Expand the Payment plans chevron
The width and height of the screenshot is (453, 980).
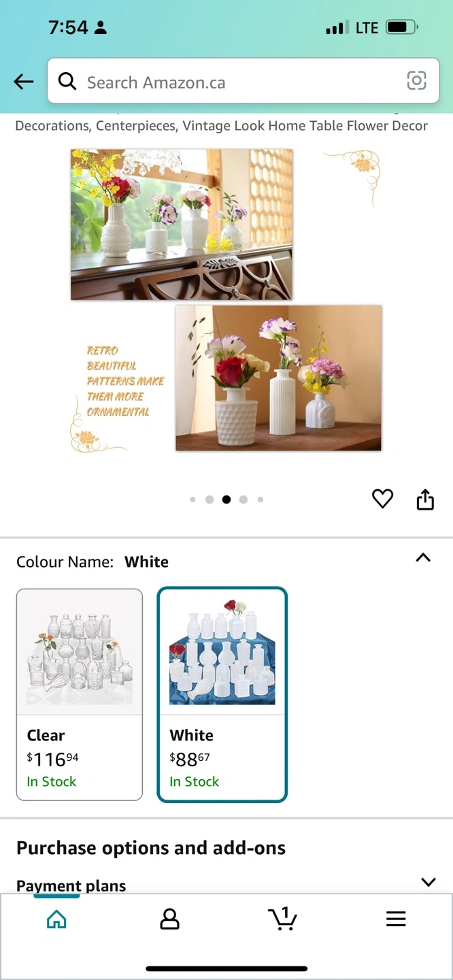[428, 882]
